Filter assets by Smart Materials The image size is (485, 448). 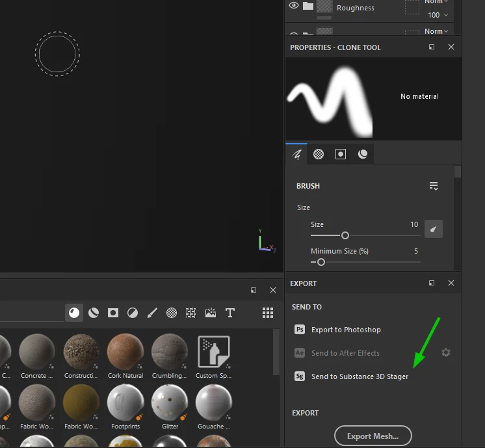(x=94, y=313)
